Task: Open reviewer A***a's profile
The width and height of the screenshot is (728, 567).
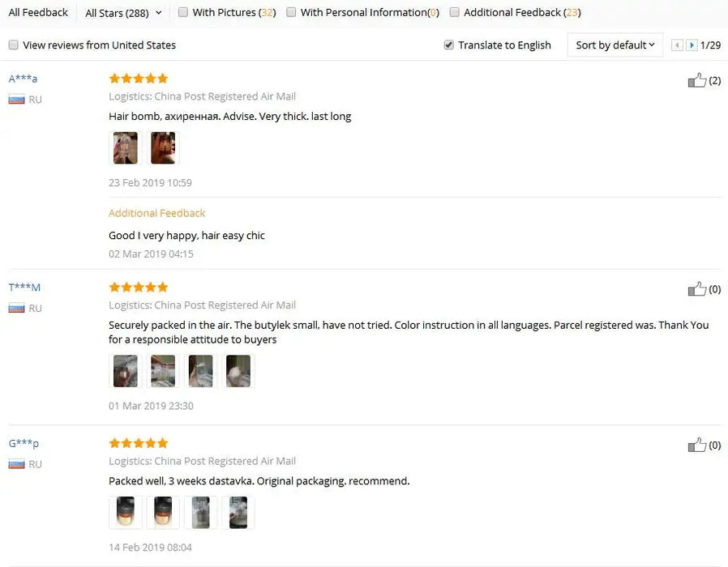Action: tap(23, 79)
